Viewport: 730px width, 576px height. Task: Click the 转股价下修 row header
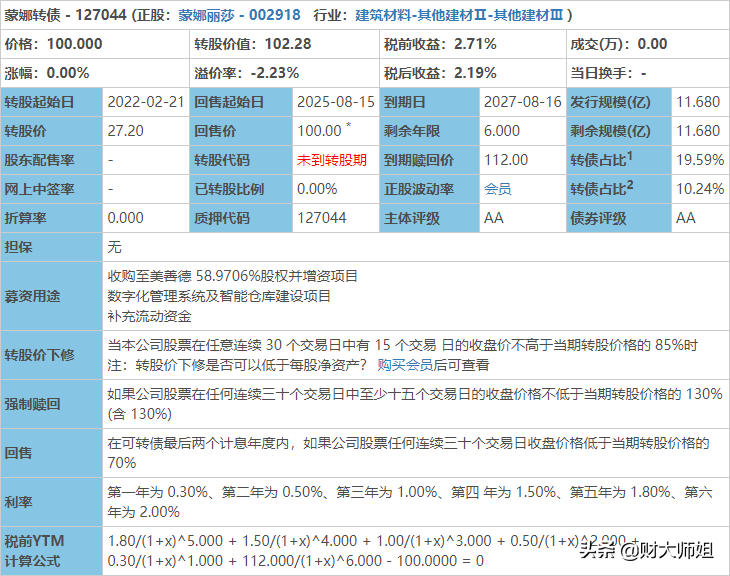point(52,355)
